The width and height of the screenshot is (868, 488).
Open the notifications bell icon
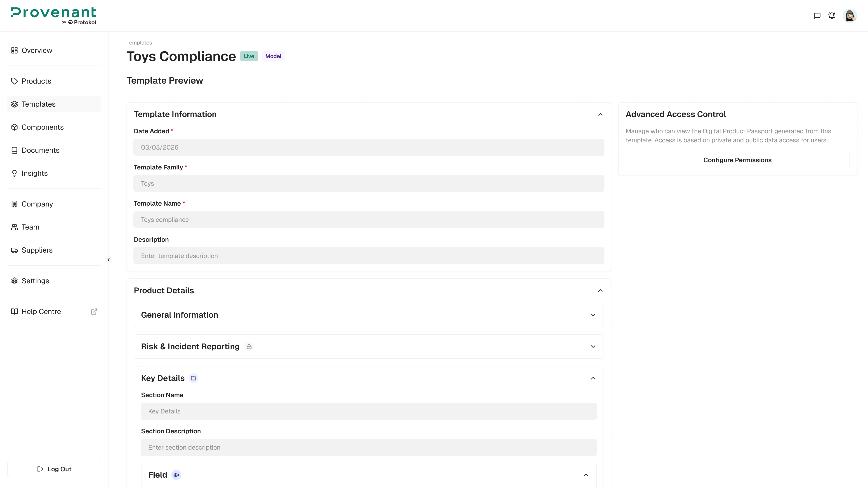click(x=832, y=16)
